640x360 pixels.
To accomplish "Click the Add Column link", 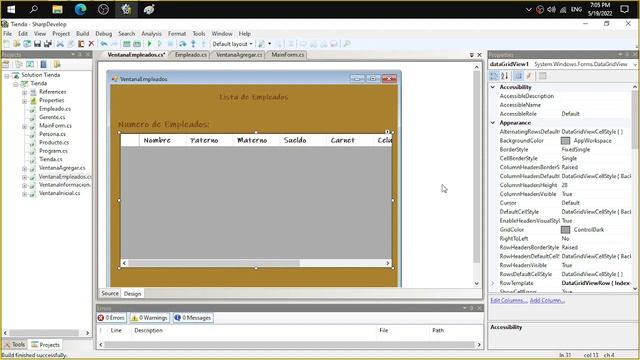I will 547,300.
